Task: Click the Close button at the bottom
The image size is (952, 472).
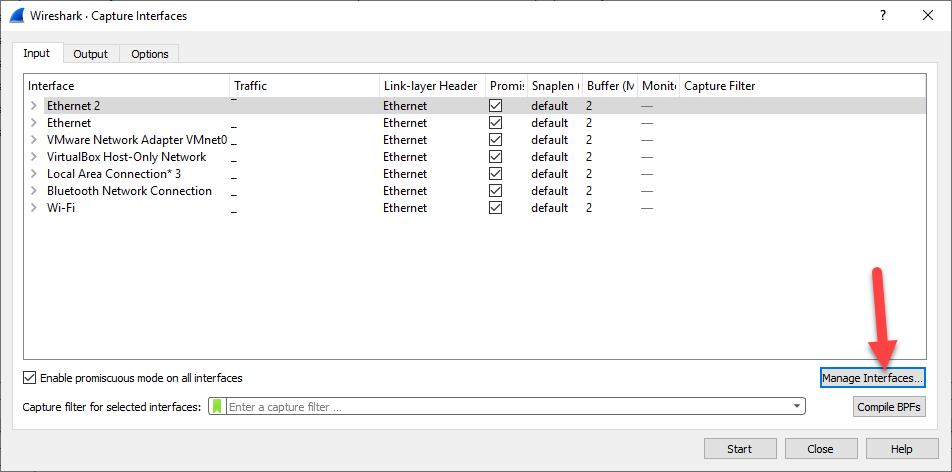Action: [x=820, y=449]
